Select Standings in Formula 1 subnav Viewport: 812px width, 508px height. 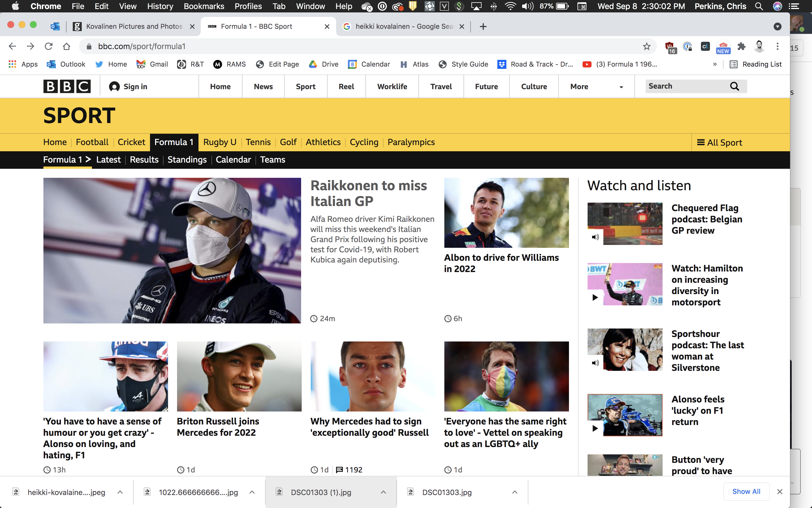(x=187, y=159)
